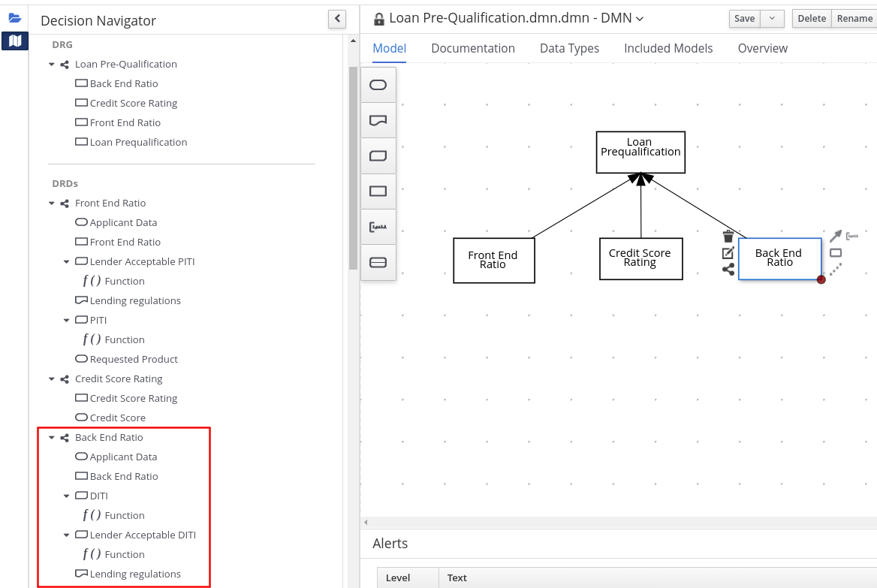Collapse the Credit Score Rating DRD

pyautogui.click(x=52, y=379)
